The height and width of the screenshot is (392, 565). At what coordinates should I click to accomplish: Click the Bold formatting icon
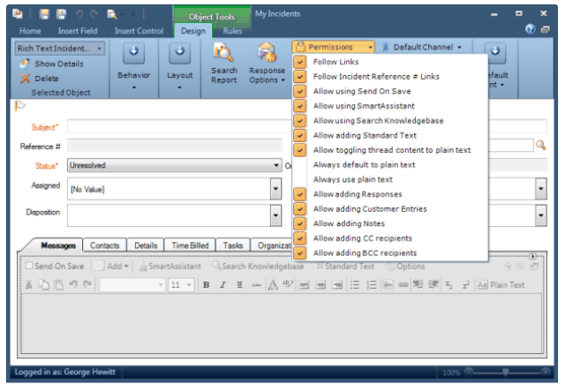coord(206,285)
